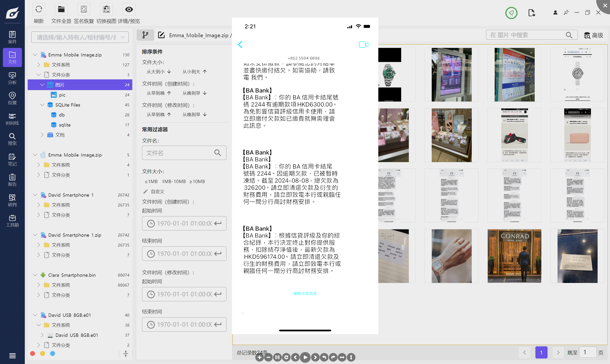Click the 自定义 custom size link

157,192
